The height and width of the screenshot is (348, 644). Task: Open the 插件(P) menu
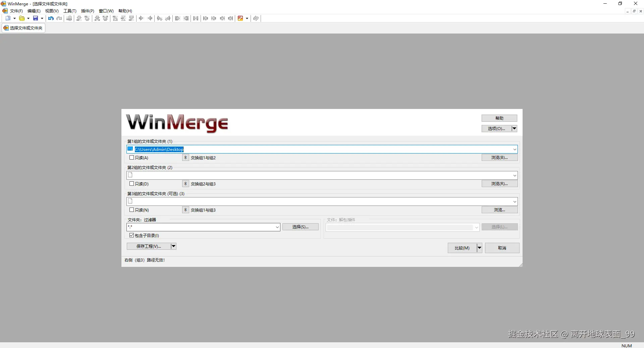tap(88, 11)
